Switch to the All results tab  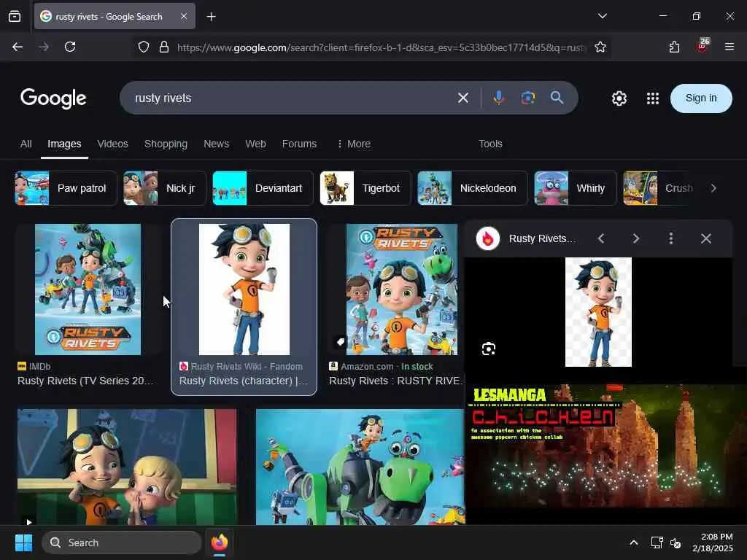[x=26, y=144]
